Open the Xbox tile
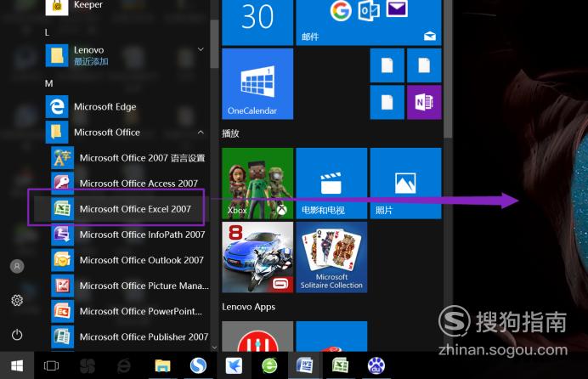 tap(257, 183)
